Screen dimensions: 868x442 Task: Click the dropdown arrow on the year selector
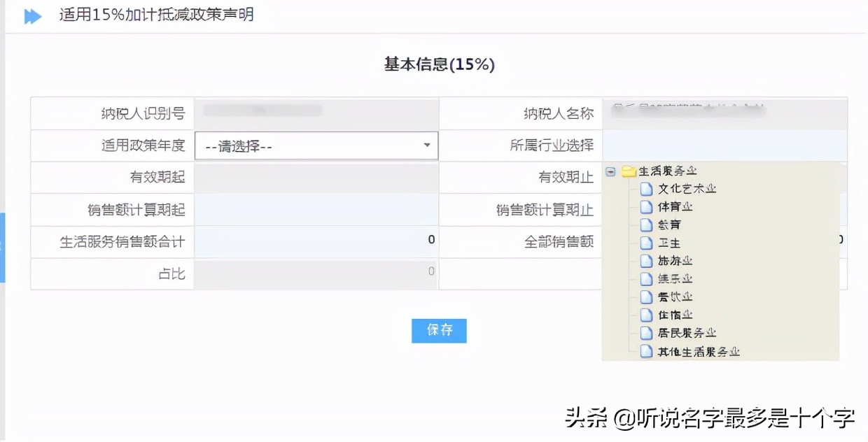[x=426, y=145]
